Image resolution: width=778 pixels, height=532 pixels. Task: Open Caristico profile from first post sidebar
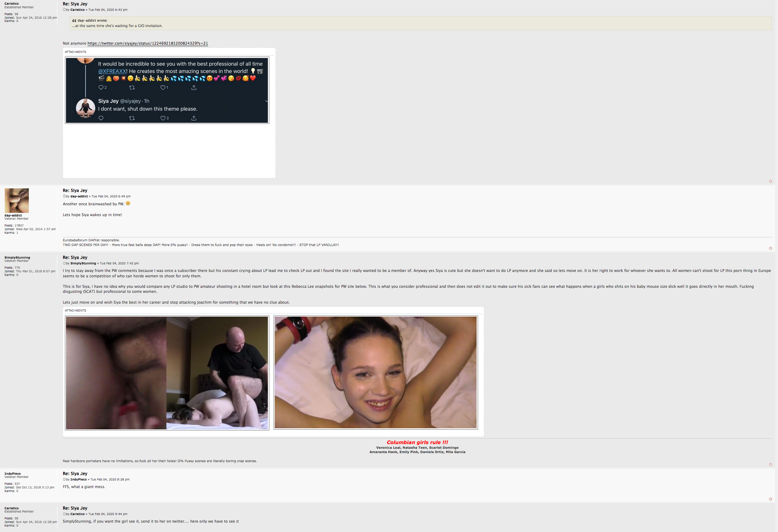point(12,4)
